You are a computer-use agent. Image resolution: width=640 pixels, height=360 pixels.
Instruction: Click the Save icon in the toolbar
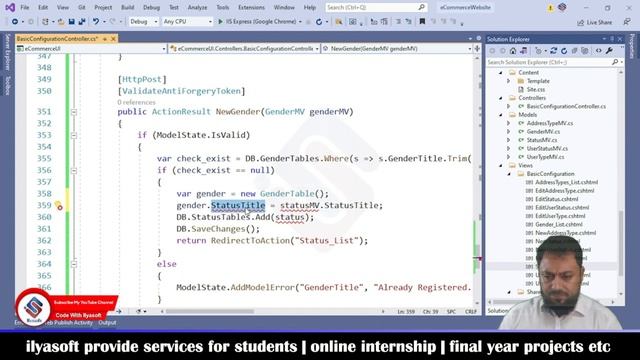(71, 22)
